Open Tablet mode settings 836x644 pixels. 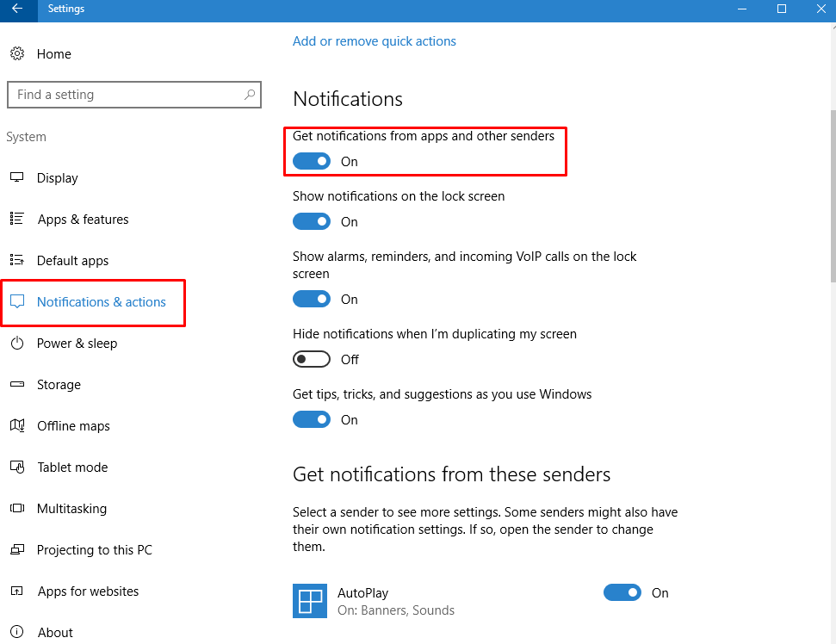[x=72, y=467]
